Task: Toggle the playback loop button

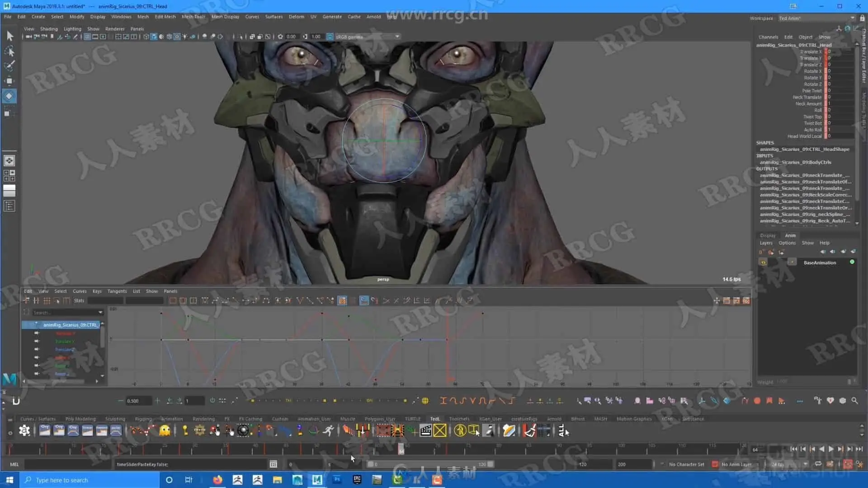Action: [x=818, y=465]
